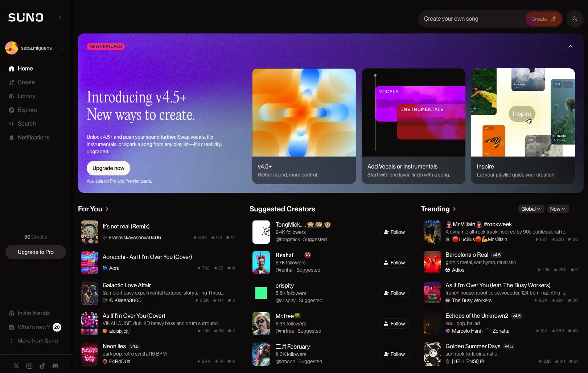Expand the seba.miguens account menu
Viewport: 588px width, 373px height.
(63, 48)
